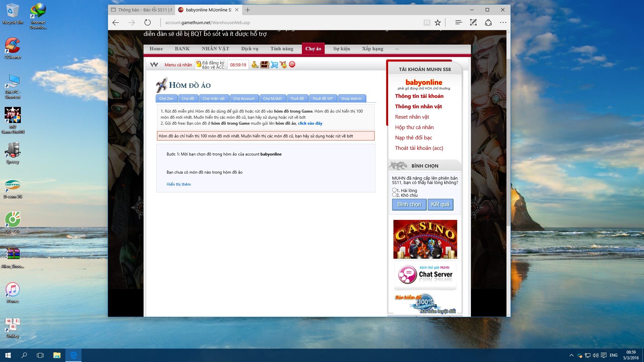The width and height of the screenshot is (644, 362).
Task: Click the money bag icon in toolbar
Action: (255, 65)
